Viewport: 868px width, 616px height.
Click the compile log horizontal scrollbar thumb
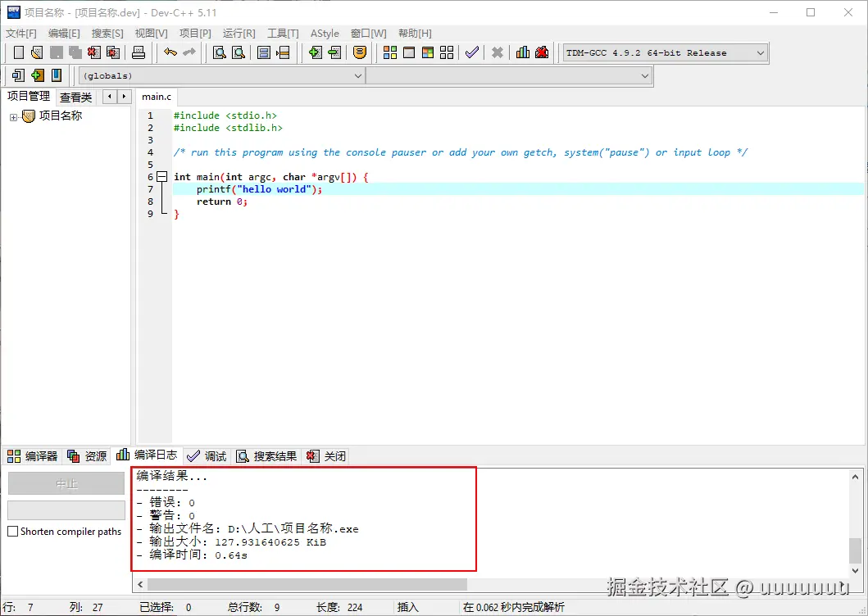[x=307, y=584]
